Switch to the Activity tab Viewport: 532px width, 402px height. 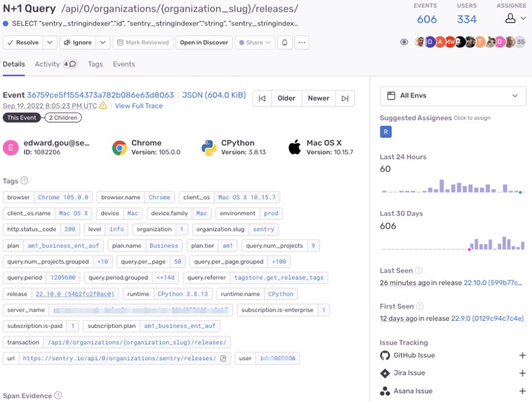(x=56, y=64)
